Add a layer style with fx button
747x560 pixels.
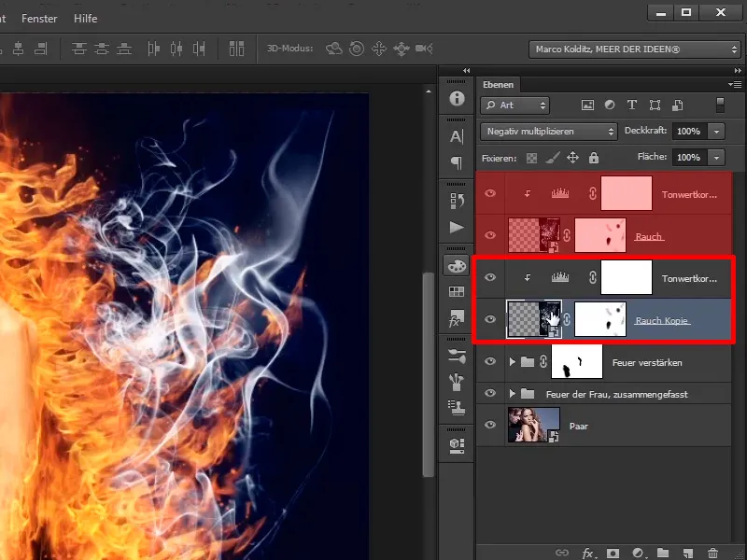[x=588, y=553]
